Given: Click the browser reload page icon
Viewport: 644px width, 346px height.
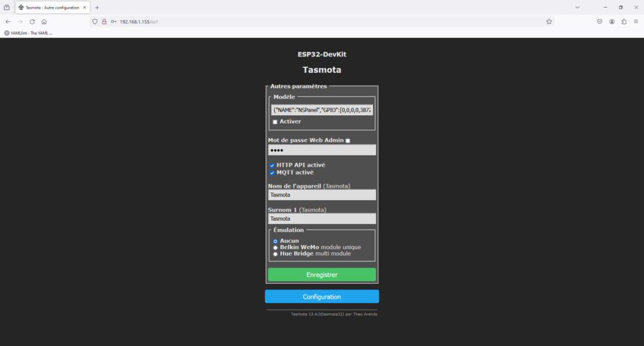Looking at the screenshot, I should [32, 21].
